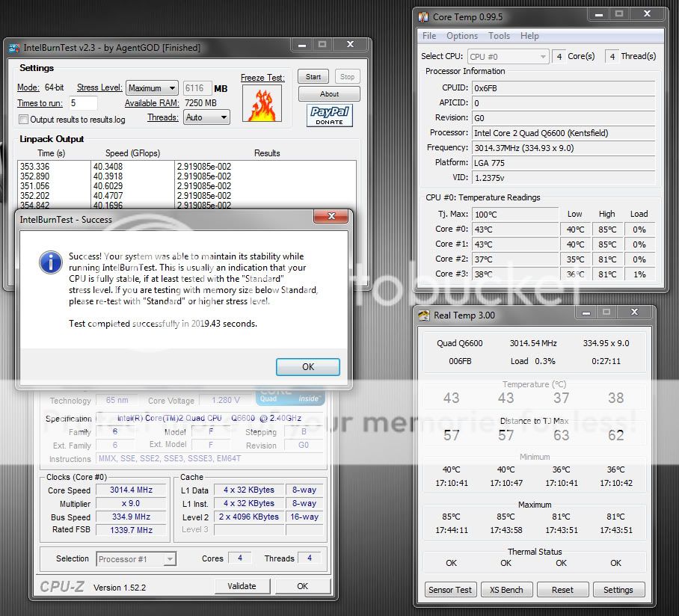Click the Stop button in IntelBurnTest

click(347, 76)
